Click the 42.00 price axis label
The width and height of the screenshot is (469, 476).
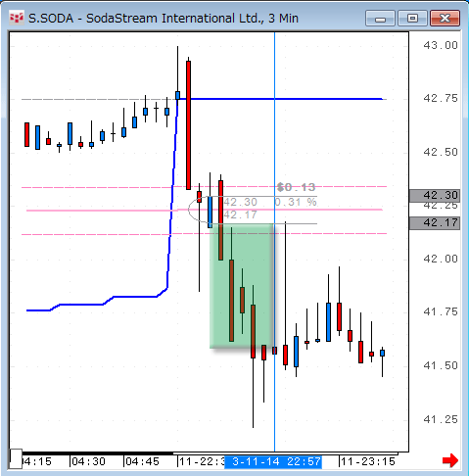pyautogui.click(x=441, y=259)
